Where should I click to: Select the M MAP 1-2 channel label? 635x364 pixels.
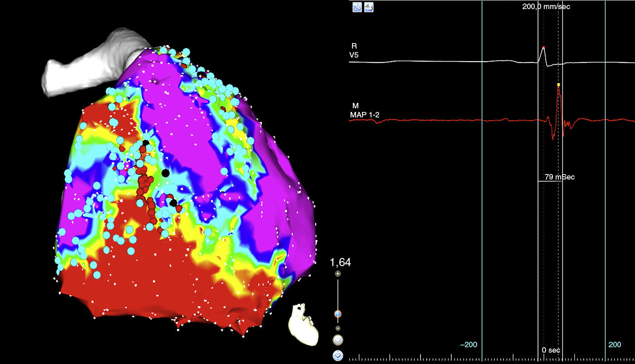[364, 111]
